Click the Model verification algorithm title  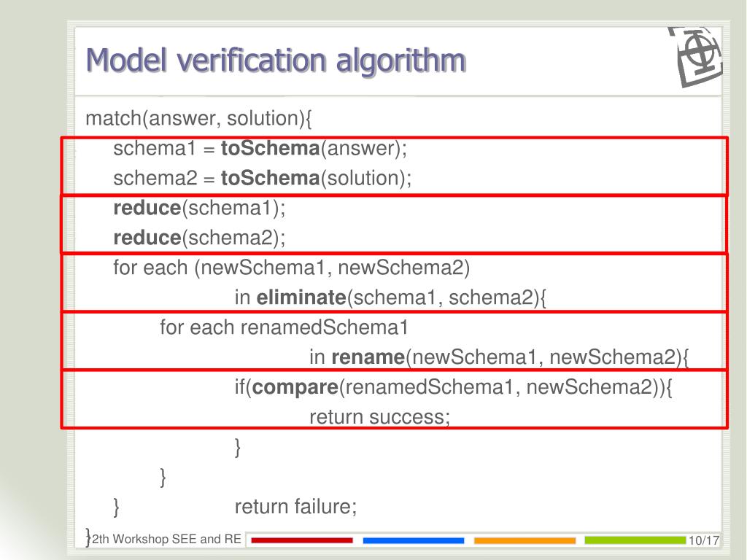tap(276, 61)
